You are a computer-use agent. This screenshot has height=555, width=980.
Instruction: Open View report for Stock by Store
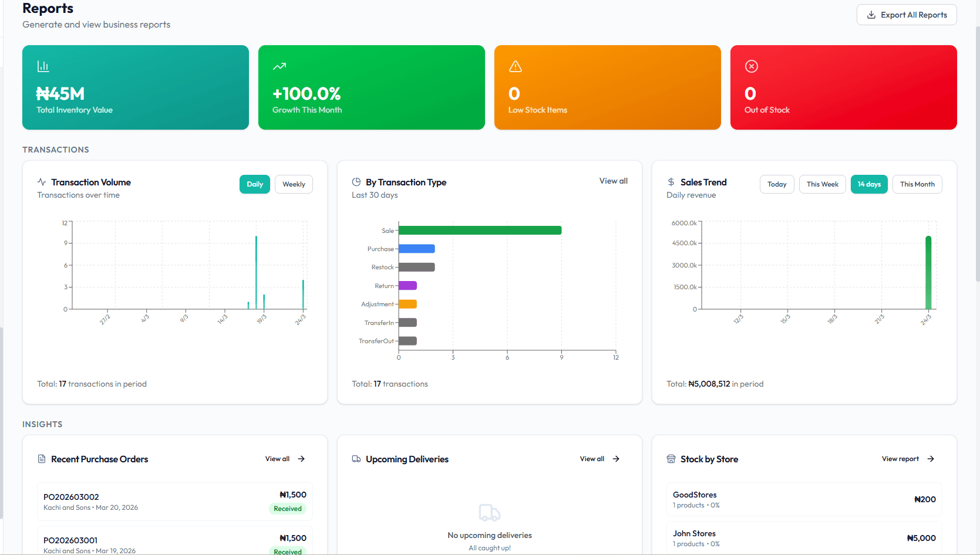(x=900, y=459)
